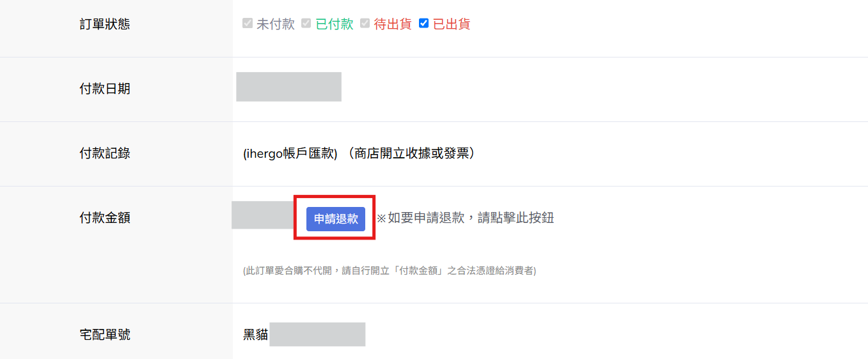Toggle the 已付款 checkbox
868x359 pixels.
click(306, 24)
